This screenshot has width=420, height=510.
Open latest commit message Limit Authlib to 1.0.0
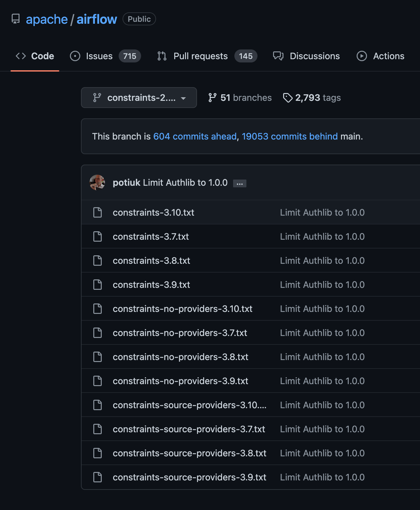pyautogui.click(x=185, y=183)
